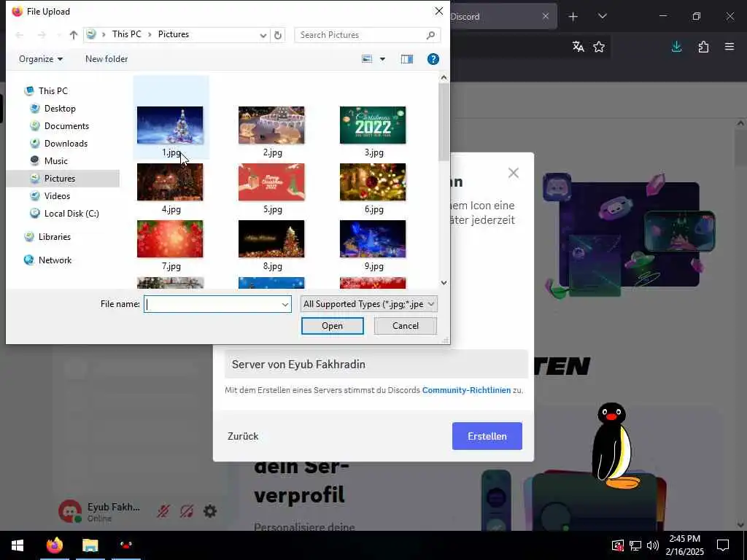The height and width of the screenshot is (560, 747).
Task: Open Firefox list all tabs dropdown
Action: click(x=602, y=17)
